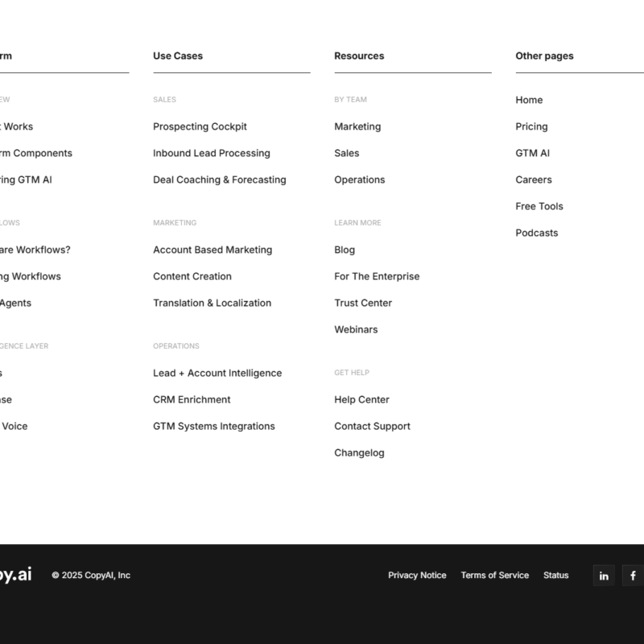
Task: Open the Help Center link
Action: coord(361,399)
